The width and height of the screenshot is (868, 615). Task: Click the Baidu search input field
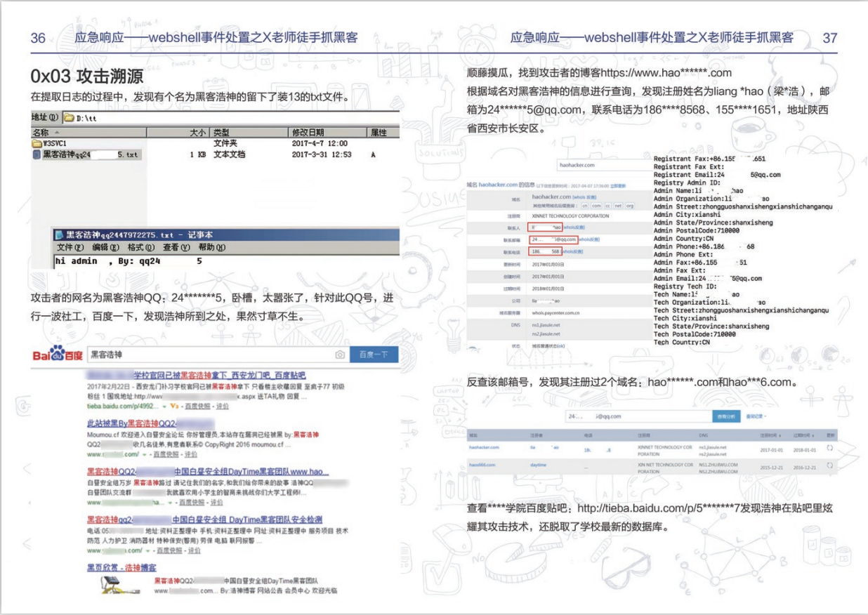[211, 355]
